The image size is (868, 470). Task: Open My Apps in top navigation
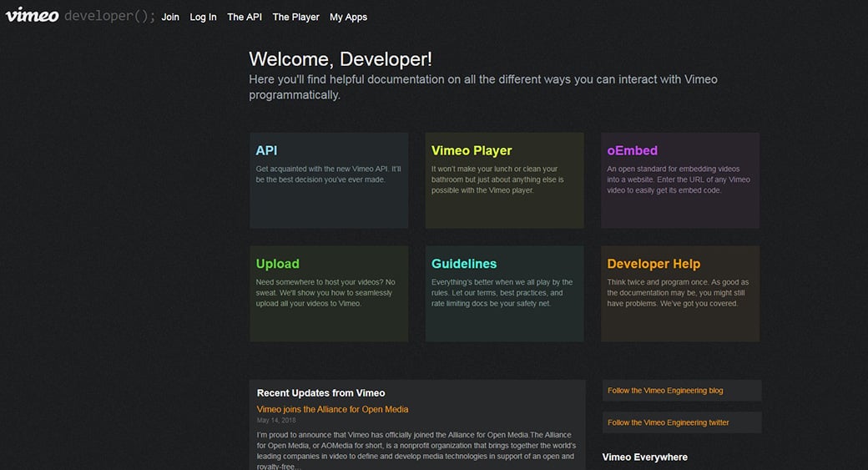[348, 17]
